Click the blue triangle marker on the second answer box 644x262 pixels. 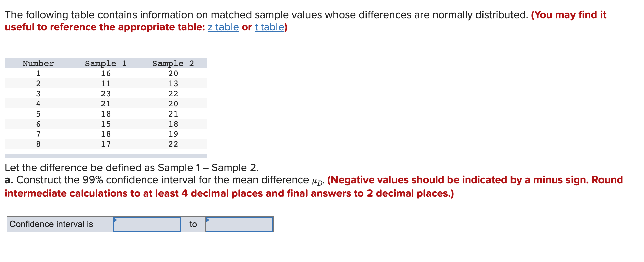coord(208,219)
